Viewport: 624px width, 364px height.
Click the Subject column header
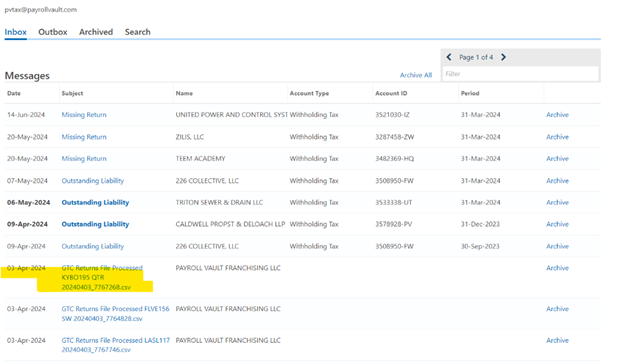72,93
